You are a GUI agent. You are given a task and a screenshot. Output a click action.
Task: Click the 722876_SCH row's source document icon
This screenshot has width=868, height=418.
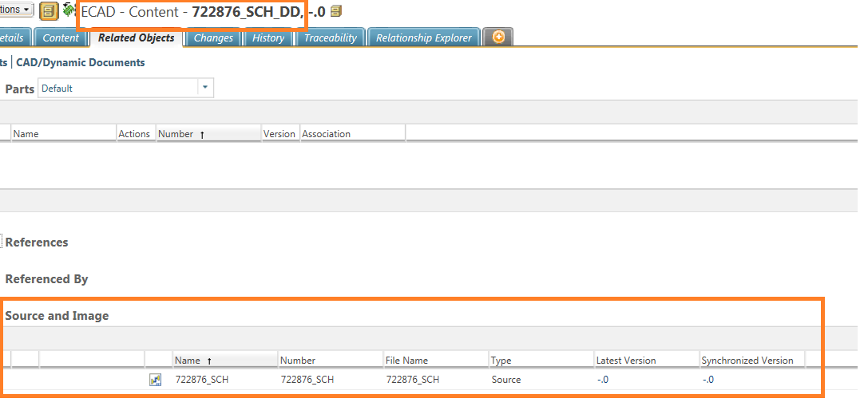(x=156, y=380)
